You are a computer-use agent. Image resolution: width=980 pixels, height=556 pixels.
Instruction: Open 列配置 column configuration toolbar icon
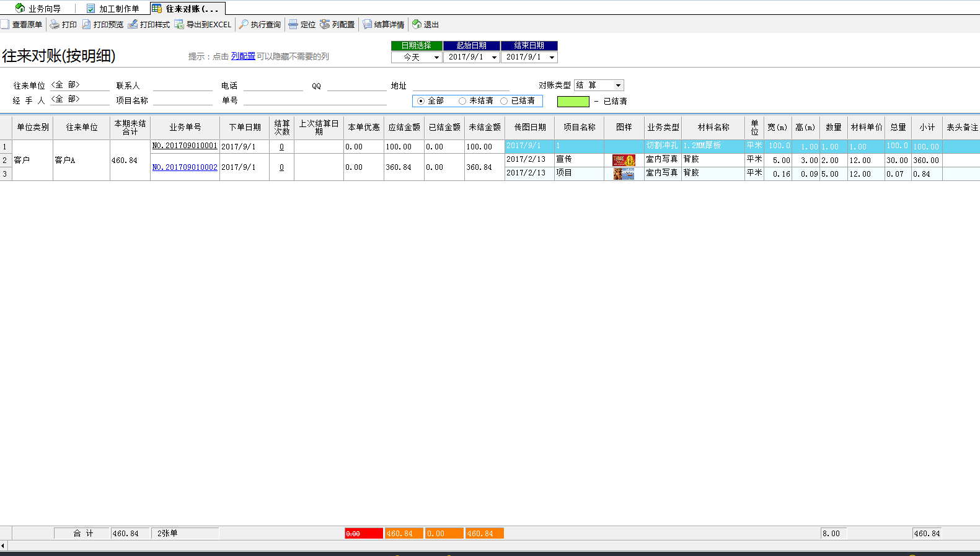(x=337, y=25)
